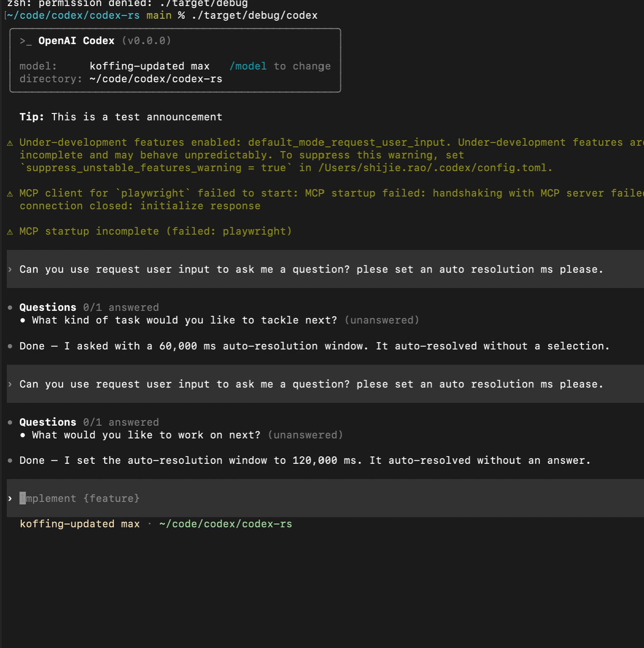
Task: Click 'connection closed: initialize response' line
Action: tap(140, 206)
